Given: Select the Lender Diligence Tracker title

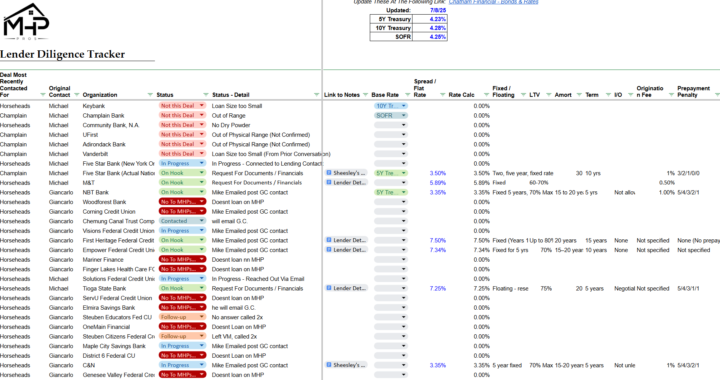Looking at the screenshot, I should click(62, 54).
